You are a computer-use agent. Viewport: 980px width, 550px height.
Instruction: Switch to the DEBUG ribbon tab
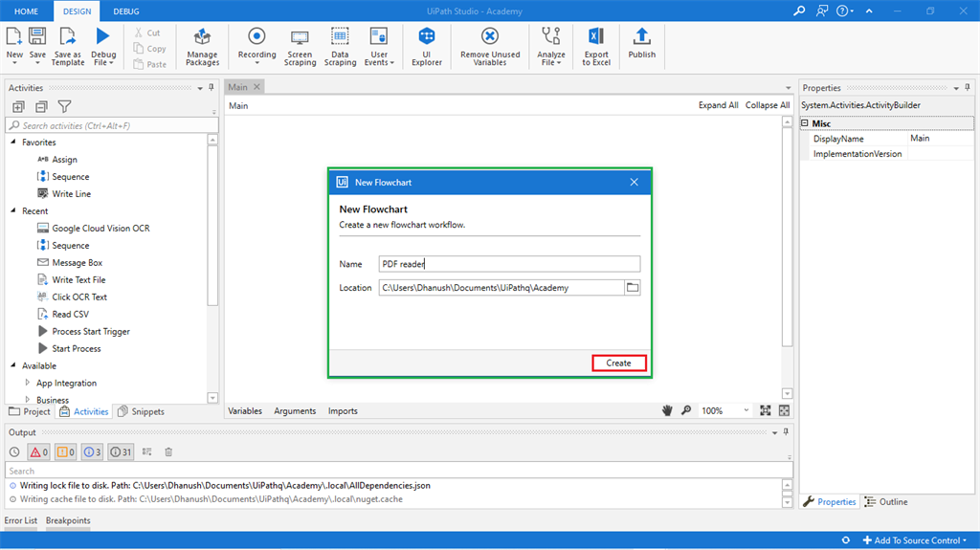tap(126, 11)
